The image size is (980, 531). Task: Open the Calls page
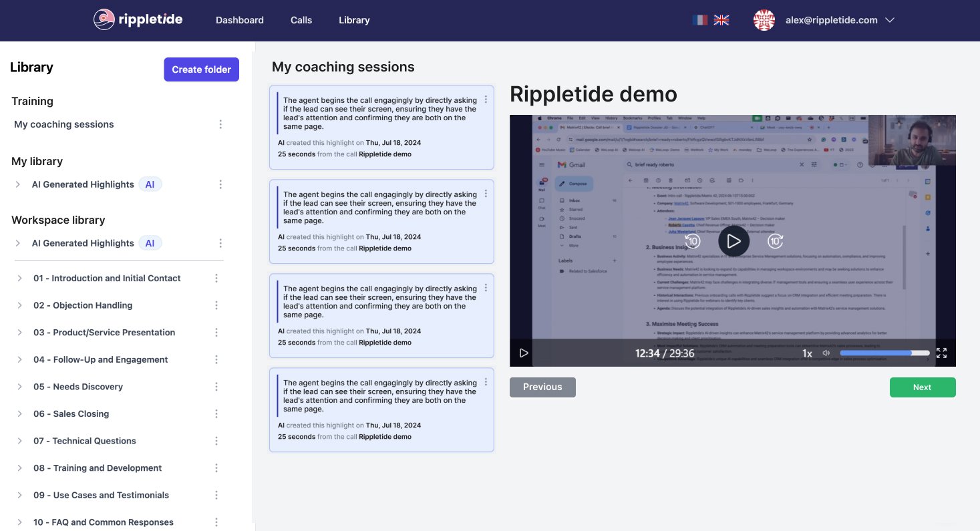301,20
